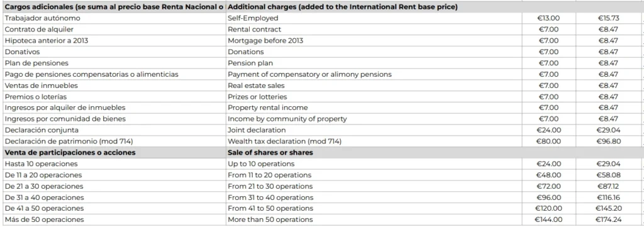The height and width of the screenshot is (227, 644).
Task: Click the 'Más de 50 operaciones' cell
Action: tap(113, 219)
